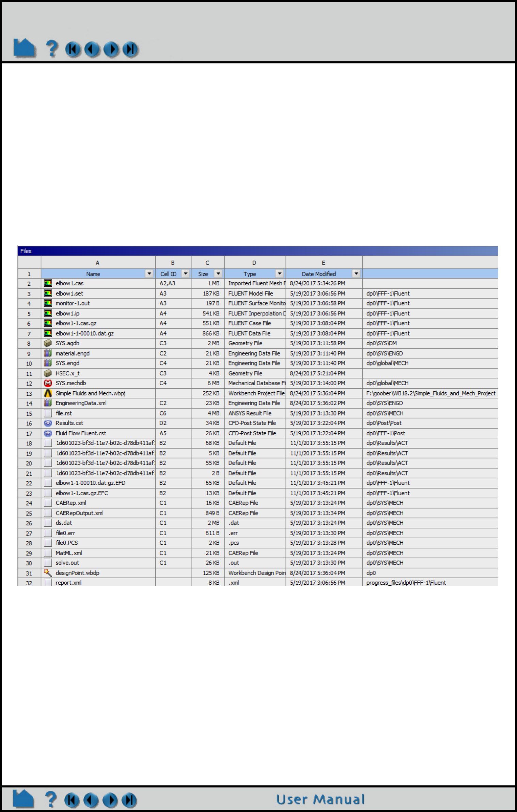Jump to last page using top navigation
Viewport: 517px width, 812px height.
pos(130,49)
